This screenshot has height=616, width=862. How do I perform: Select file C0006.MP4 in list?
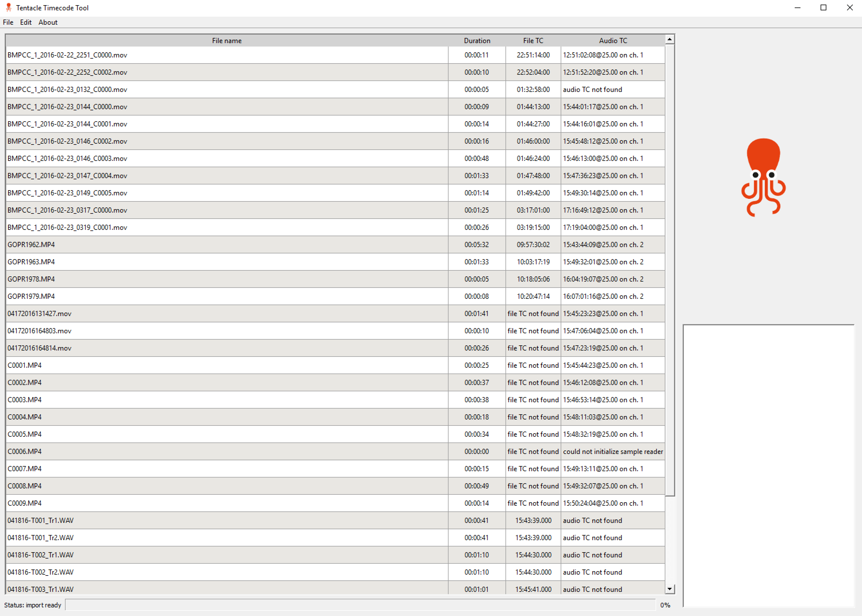point(25,451)
